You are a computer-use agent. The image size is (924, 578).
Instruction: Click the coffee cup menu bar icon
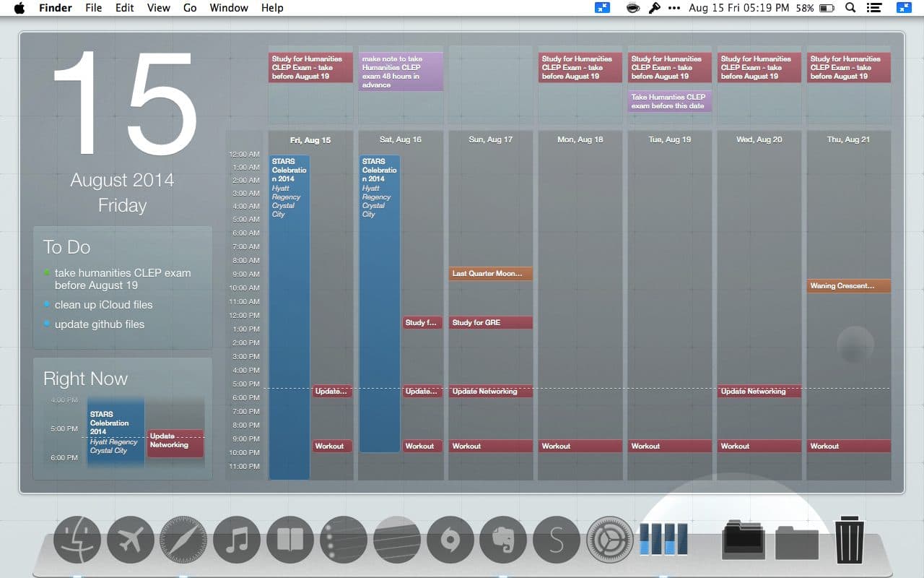coord(633,8)
